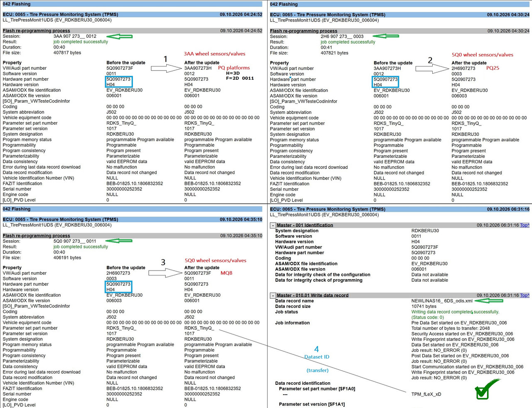Screen dimensions: 532x408
Task: Click the ECU header timestamp 09.10.2026 04:35:10
Action: tap(241, 220)
